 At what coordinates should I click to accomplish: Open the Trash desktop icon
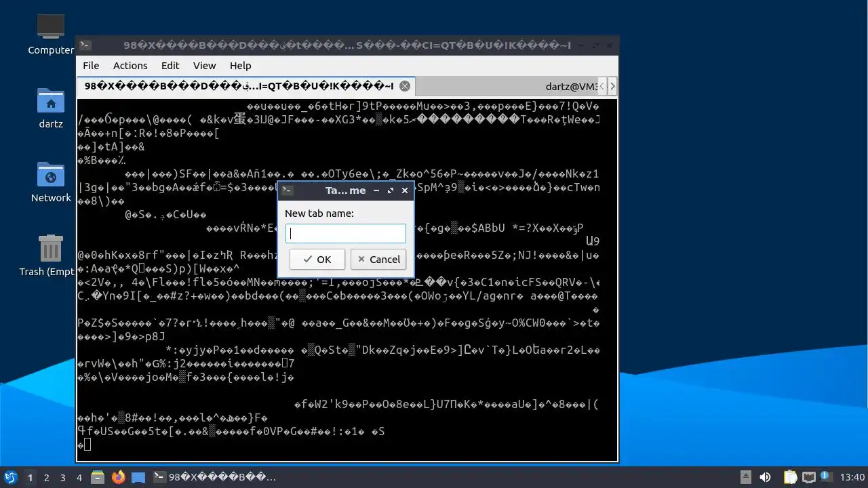point(51,256)
